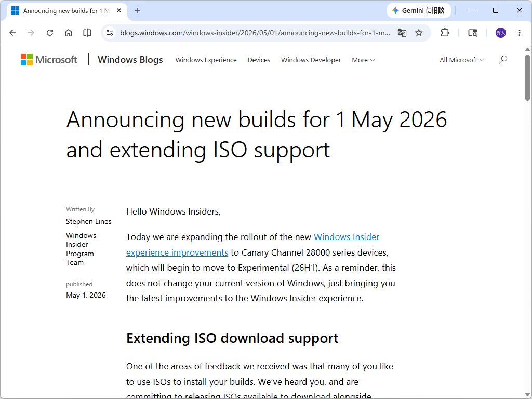532x399 pixels.
Task: Open the tab search side panel icon
Action: pos(473,33)
